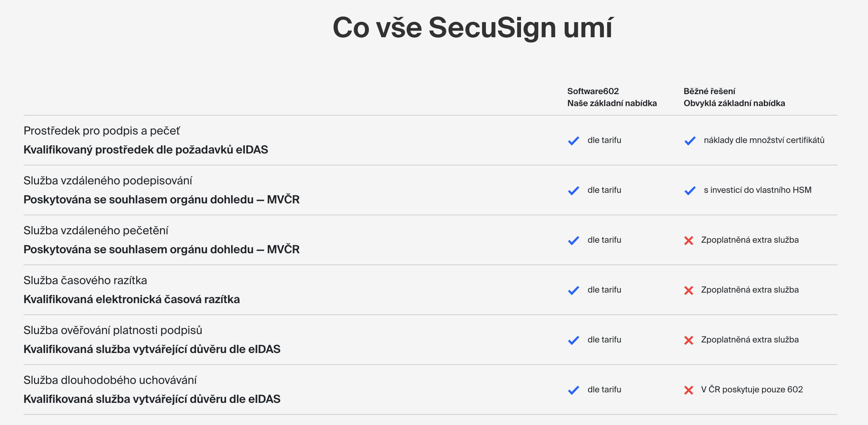Image resolution: width=868 pixels, height=425 pixels.
Task: Select the 'Služba vzdáleného podepisování' row title
Action: pos(108,181)
